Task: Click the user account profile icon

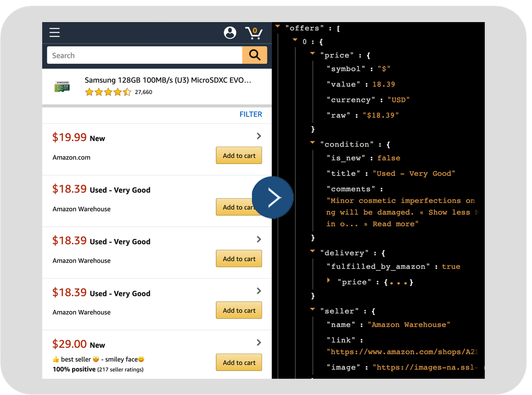Action: (230, 32)
